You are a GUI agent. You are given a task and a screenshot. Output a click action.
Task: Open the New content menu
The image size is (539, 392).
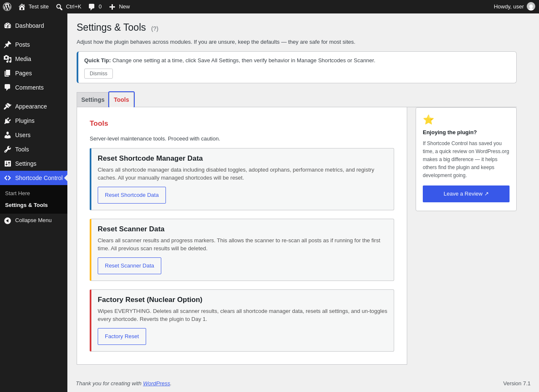pyautogui.click(x=120, y=7)
